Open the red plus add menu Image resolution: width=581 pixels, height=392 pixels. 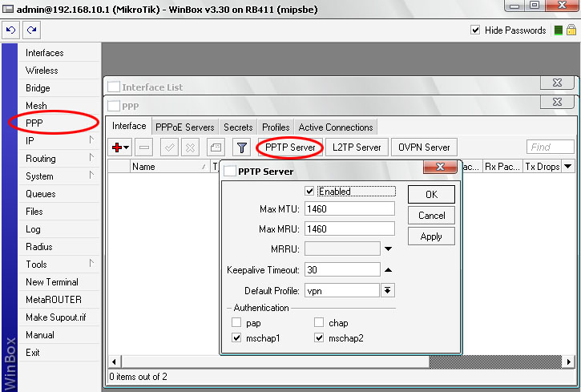tap(120, 148)
